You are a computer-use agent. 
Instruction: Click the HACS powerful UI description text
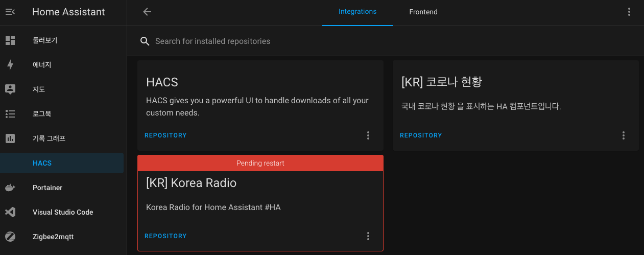pyautogui.click(x=257, y=106)
